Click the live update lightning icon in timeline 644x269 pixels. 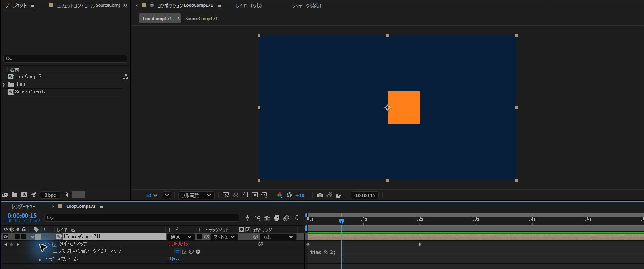tap(248, 218)
